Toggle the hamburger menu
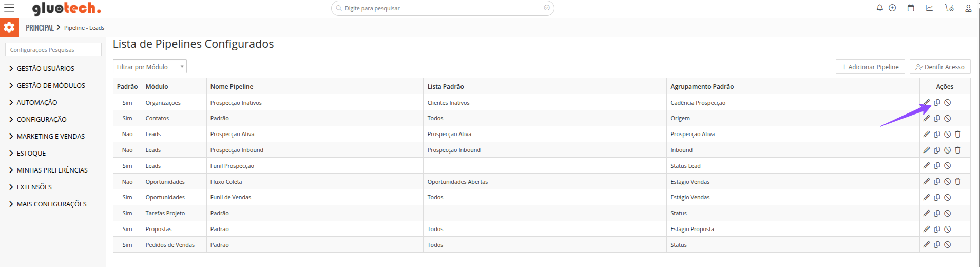The image size is (980, 267). [x=9, y=8]
